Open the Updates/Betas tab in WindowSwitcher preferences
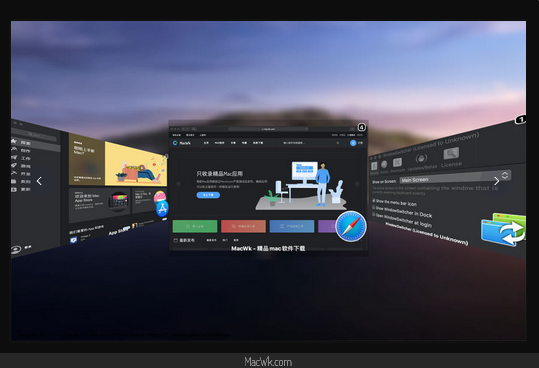 pos(422,162)
